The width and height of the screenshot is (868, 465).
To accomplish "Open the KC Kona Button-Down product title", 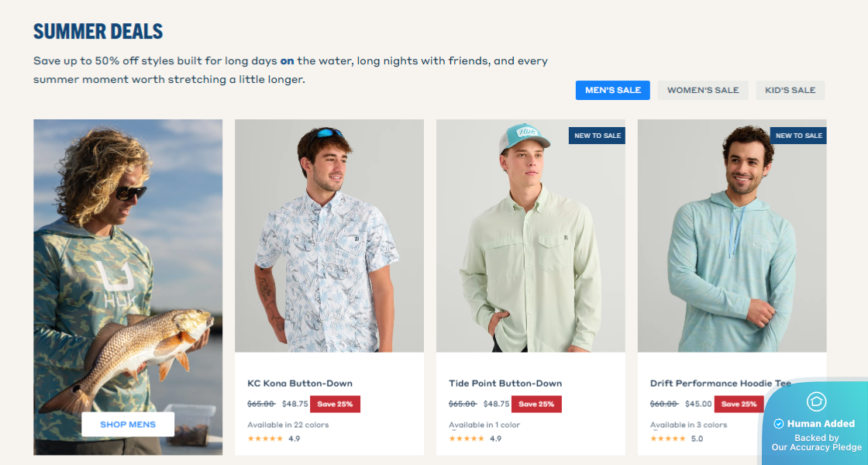I will (300, 383).
